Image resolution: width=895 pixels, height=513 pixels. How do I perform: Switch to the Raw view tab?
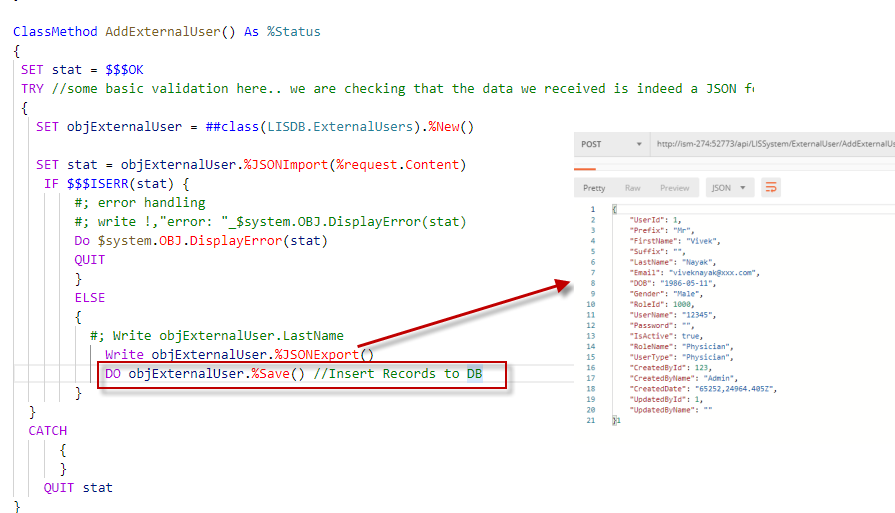click(632, 187)
